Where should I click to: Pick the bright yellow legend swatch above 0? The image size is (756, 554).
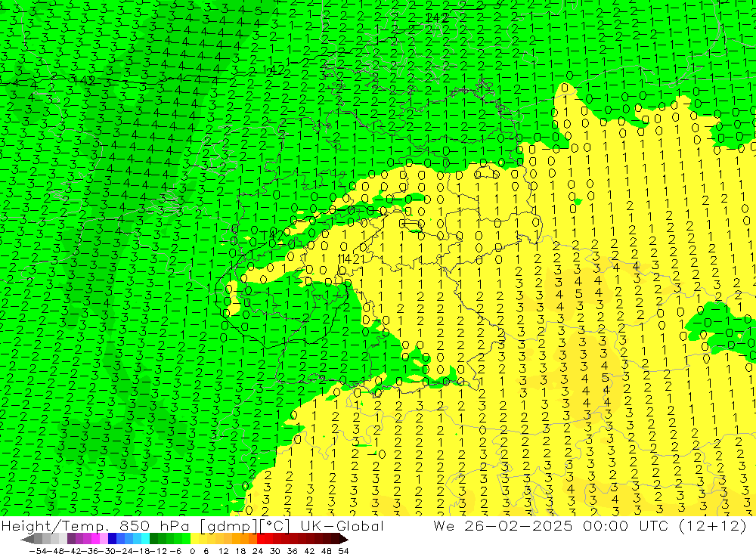tap(195, 538)
